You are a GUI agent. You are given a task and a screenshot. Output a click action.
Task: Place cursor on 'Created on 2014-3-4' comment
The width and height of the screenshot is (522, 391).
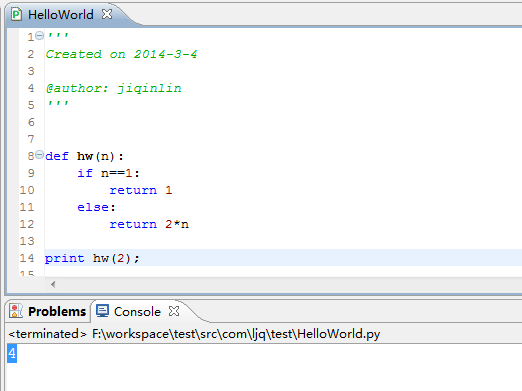coord(121,54)
